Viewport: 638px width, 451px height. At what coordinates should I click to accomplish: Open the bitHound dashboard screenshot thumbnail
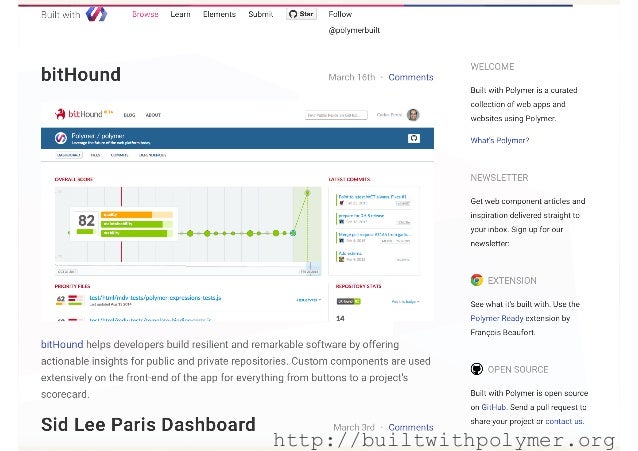click(237, 212)
